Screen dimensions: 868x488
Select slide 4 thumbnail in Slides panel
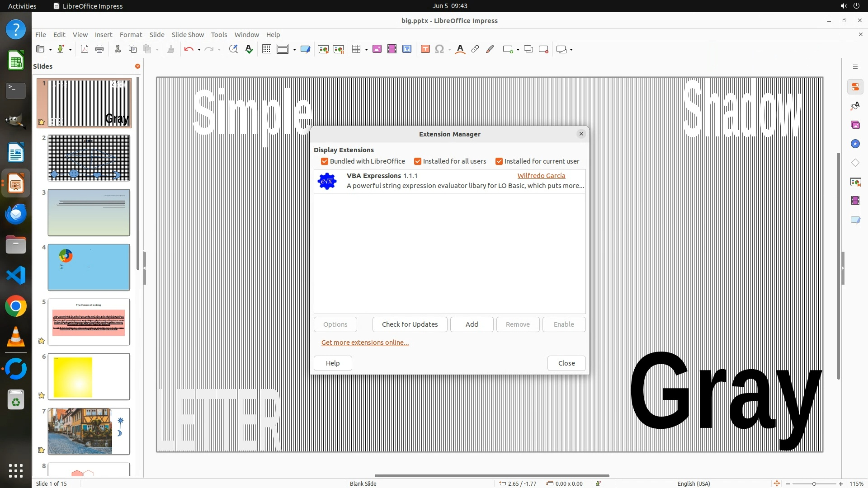click(x=89, y=267)
